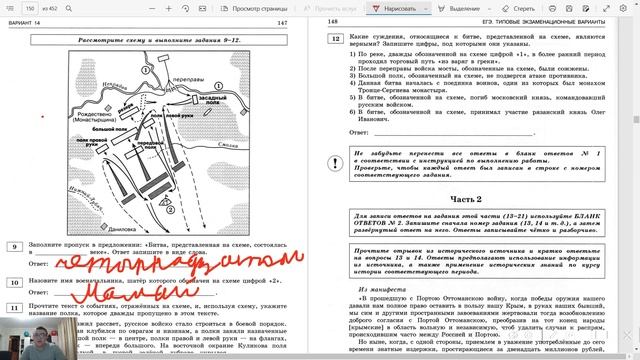
Task: Click task number box 9
Action: click(x=15, y=247)
